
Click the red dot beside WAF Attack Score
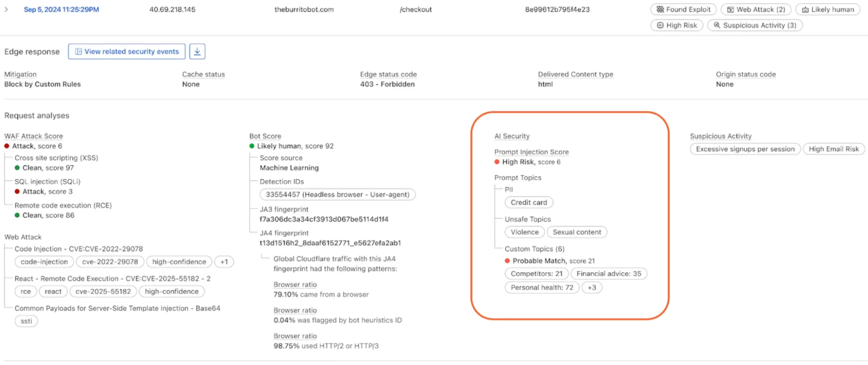[7, 146]
